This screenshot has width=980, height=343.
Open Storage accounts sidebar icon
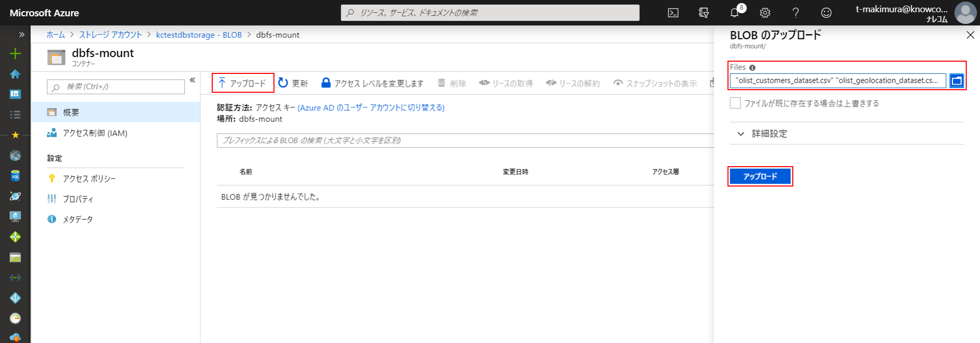tap(15, 257)
